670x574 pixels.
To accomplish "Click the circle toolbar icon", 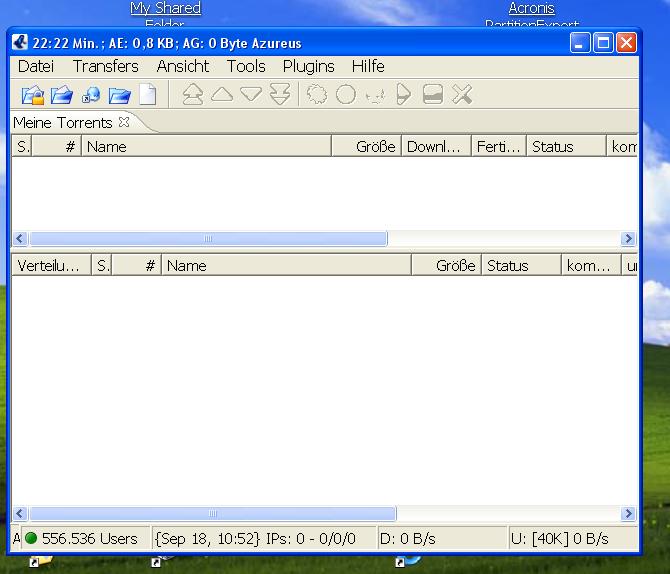I will [x=346, y=94].
